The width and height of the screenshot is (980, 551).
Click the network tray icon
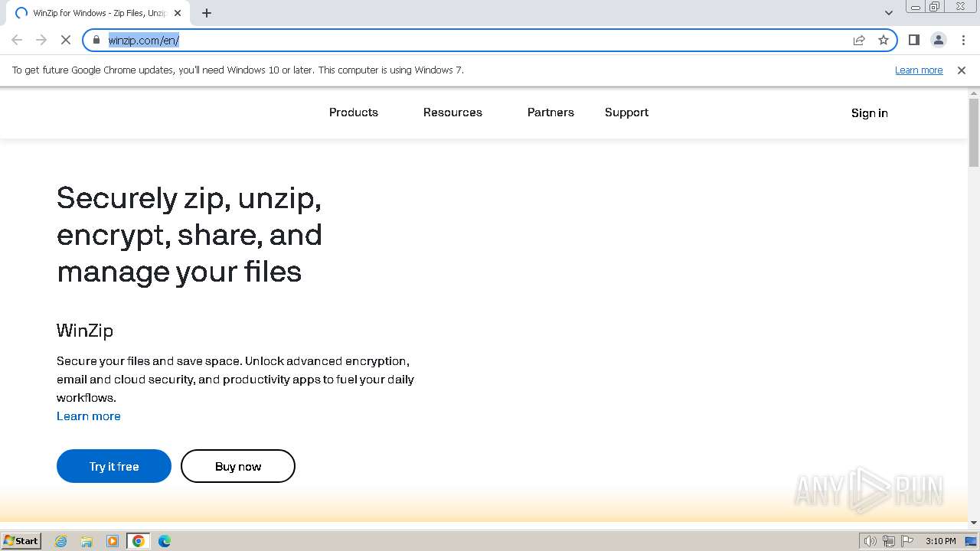click(x=889, y=541)
